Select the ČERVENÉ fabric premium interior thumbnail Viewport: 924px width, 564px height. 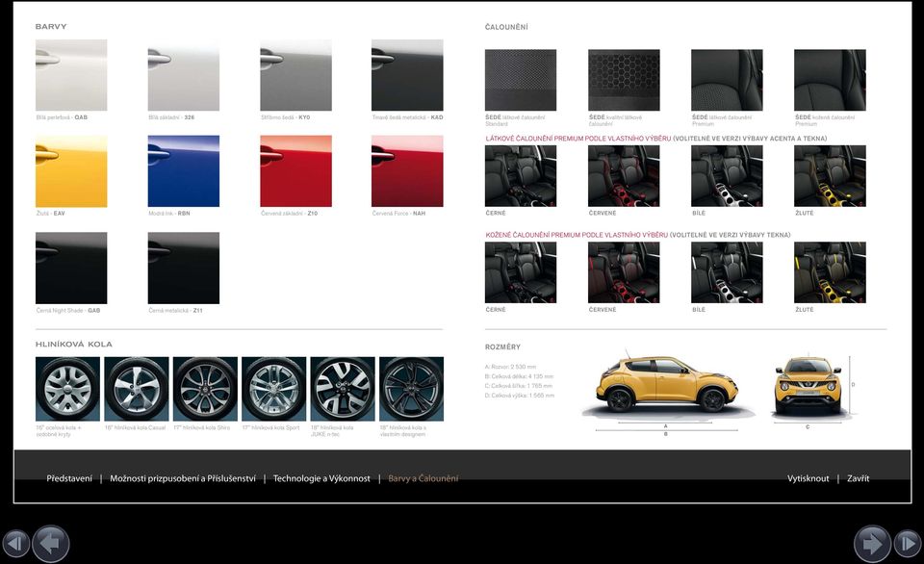pyautogui.click(x=624, y=176)
